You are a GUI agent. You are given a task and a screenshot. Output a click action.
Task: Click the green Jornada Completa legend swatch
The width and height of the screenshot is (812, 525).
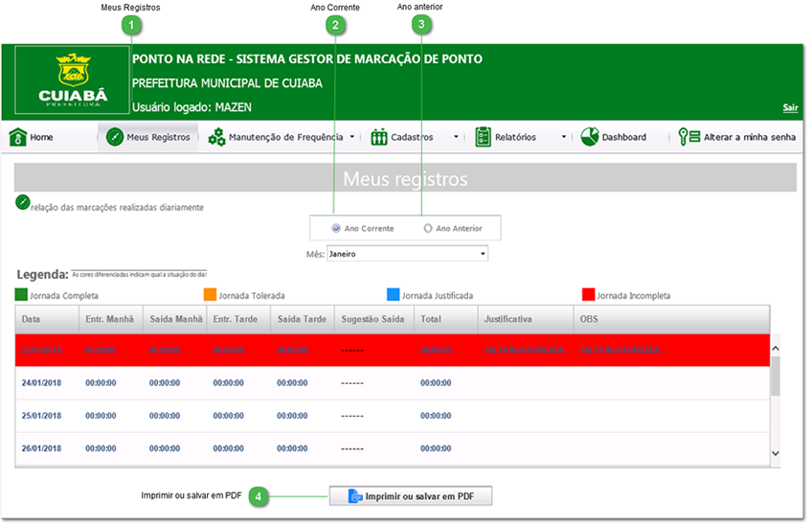click(21, 295)
